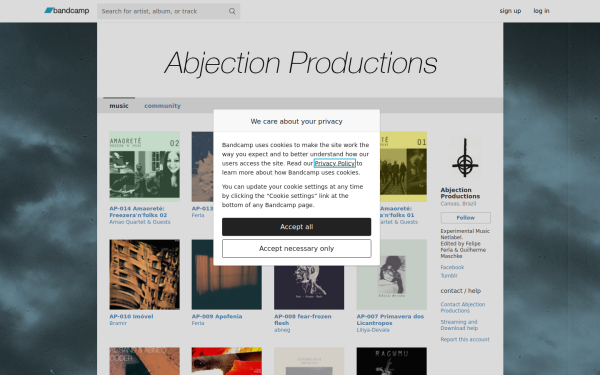Open AP-010 Imóvel album cover
600x375 pixels.
145,274
